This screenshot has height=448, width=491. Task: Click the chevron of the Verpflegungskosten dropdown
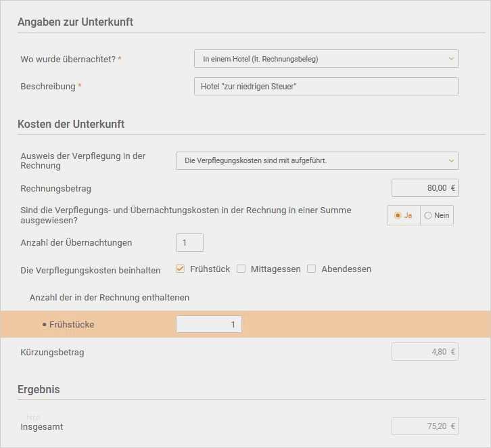point(451,160)
